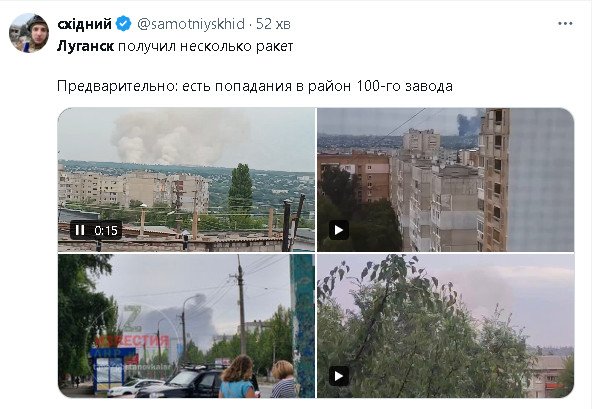This screenshot has width=604, height=409.
Task: Open the @samotniyskhid handle link
Action: point(191,24)
